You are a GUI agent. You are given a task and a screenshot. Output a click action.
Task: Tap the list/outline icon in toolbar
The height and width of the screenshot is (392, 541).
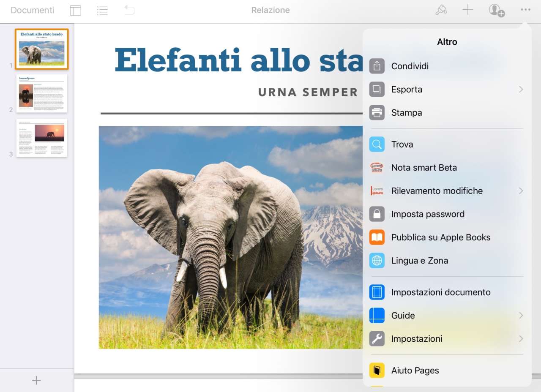pos(102,11)
